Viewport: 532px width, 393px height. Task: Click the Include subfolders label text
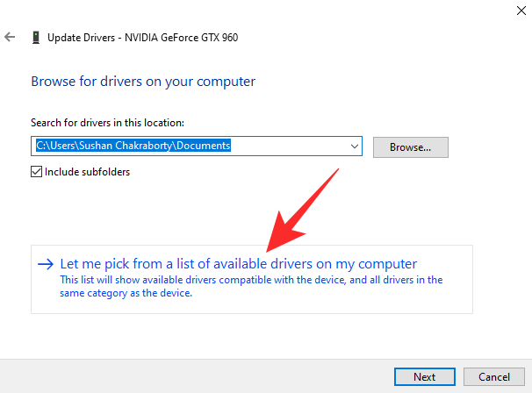tap(87, 172)
